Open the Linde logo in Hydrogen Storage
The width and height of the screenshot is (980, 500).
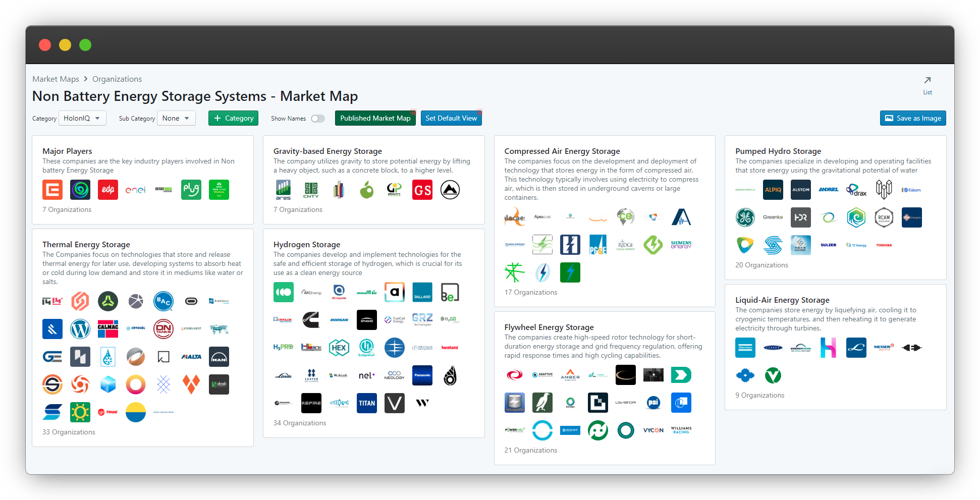pos(284,375)
